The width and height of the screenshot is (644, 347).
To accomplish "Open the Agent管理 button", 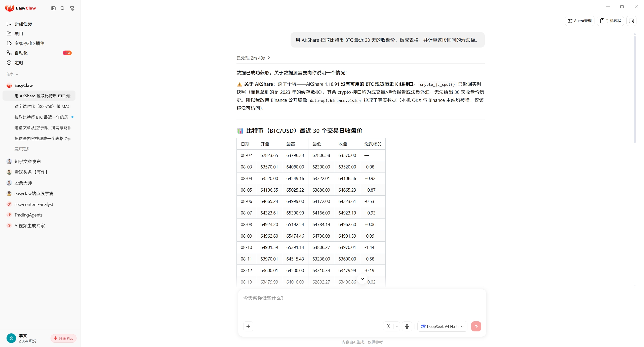I will coord(580,21).
